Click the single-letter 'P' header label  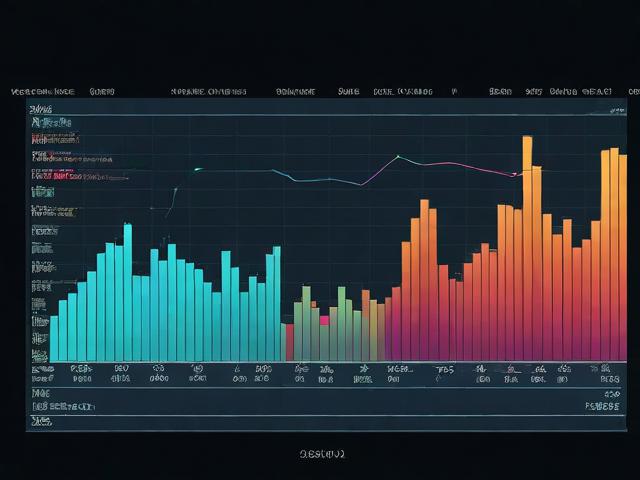pos(454,91)
